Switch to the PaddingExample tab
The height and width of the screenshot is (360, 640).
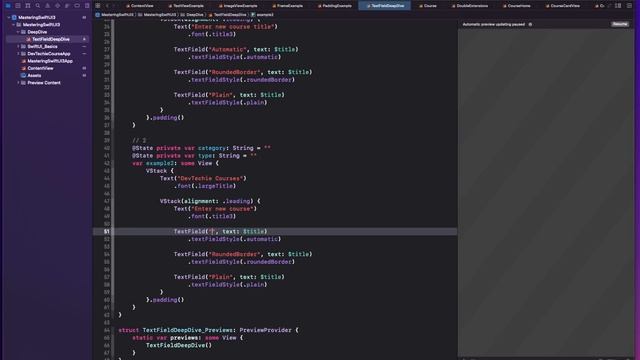point(335,6)
